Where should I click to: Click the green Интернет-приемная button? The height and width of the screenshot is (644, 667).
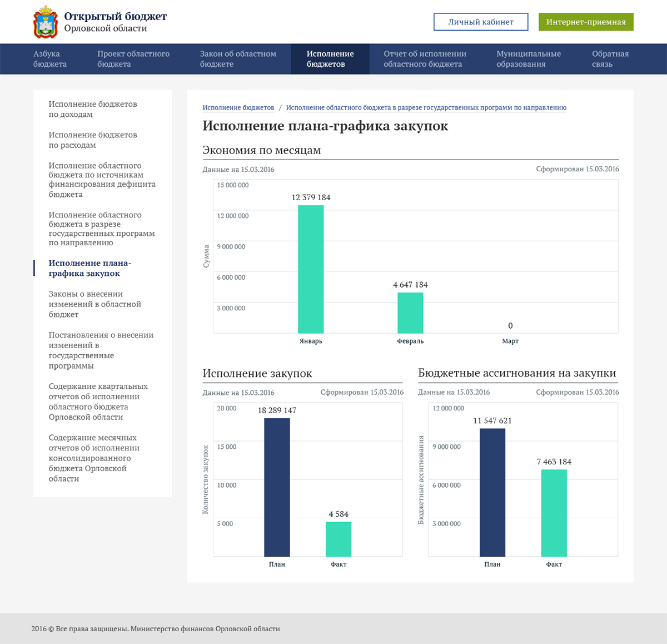click(586, 22)
